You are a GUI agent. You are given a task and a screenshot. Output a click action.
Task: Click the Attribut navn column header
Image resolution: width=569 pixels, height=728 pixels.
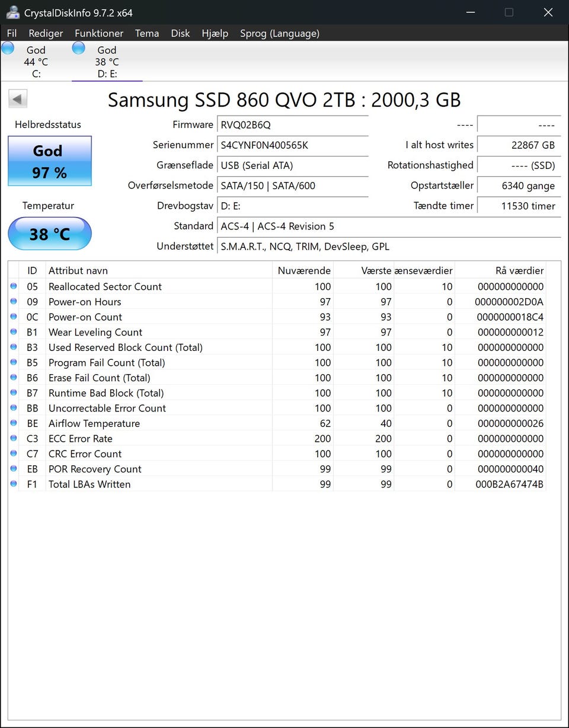pyautogui.click(x=159, y=270)
